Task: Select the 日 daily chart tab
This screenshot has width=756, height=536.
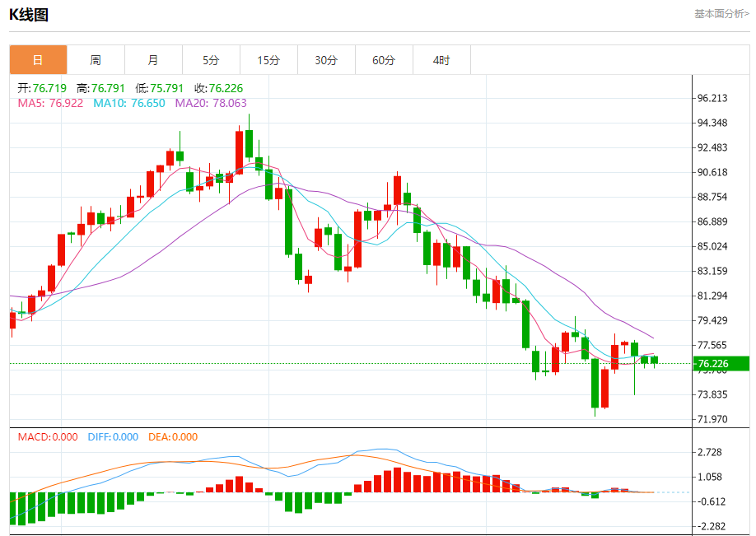Action: (x=38, y=60)
